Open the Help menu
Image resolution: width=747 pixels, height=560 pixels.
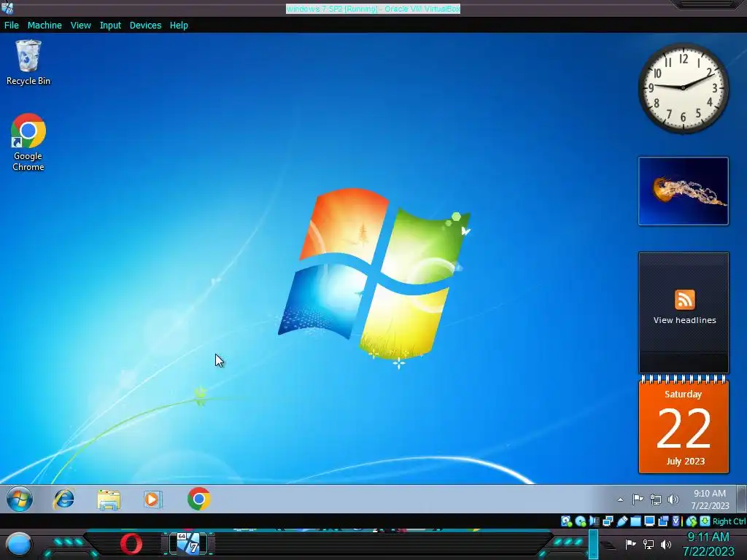pos(179,26)
